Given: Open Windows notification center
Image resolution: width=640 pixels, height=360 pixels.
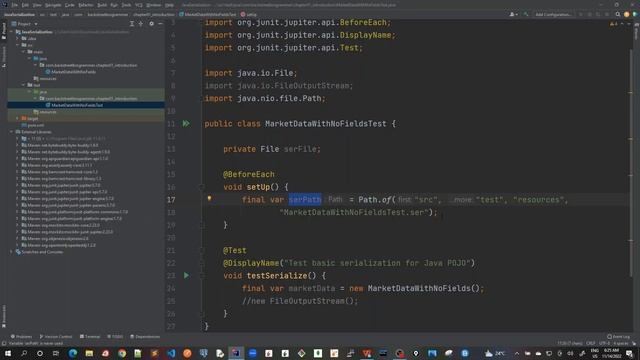Looking at the screenshot, I should [629, 353].
